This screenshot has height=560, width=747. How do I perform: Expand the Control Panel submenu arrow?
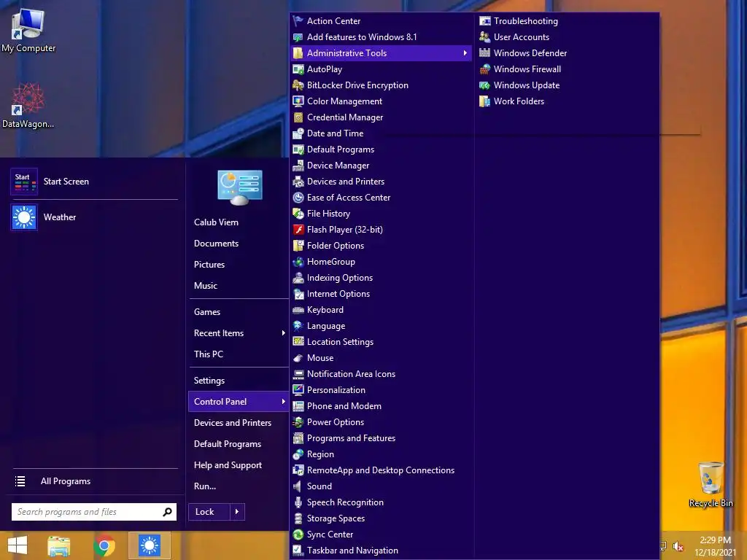pos(284,402)
